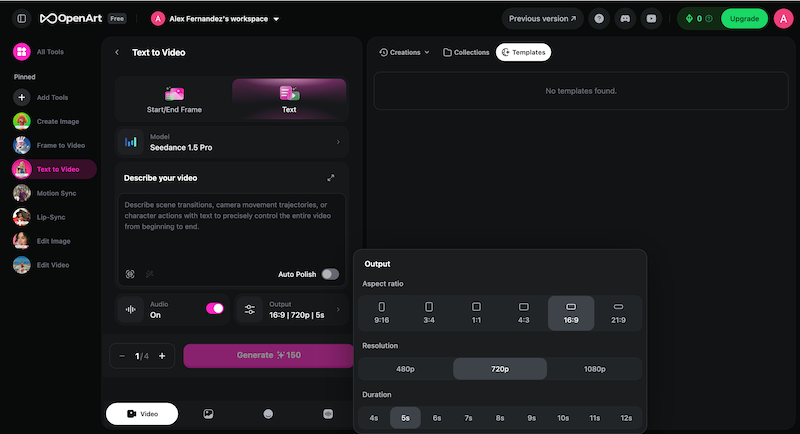Image resolution: width=800 pixels, height=434 pixels.
Task: Set duration to 10s
Action: tap(563, 418)
